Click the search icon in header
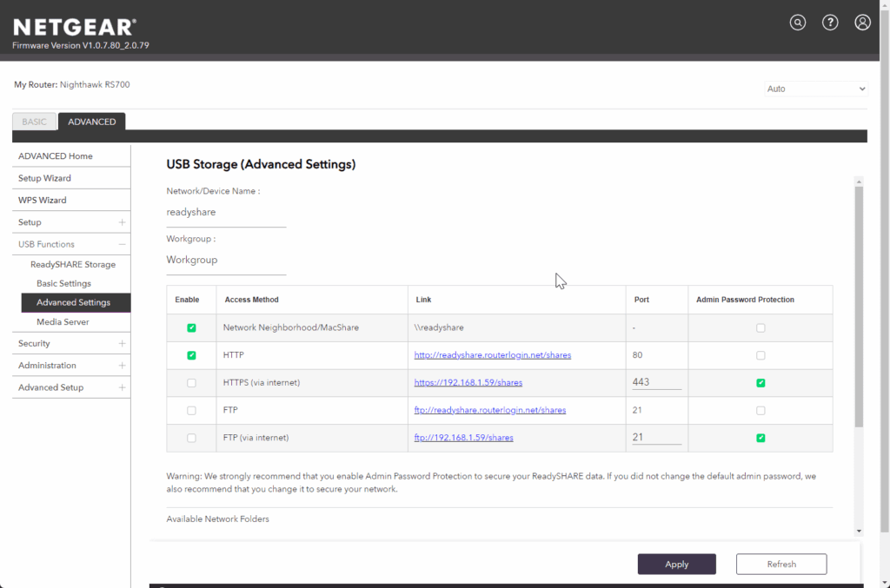This screenshot has width=890, height=588. 797,23
